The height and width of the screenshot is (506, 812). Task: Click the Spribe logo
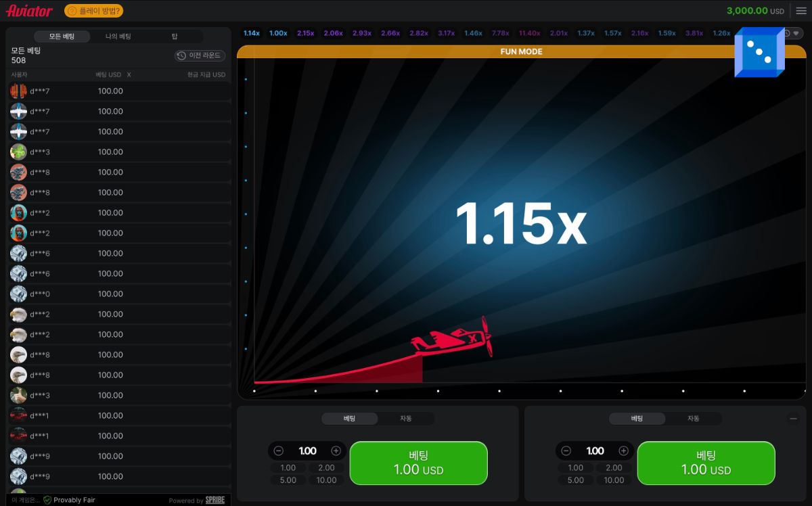tap(215, 500)
